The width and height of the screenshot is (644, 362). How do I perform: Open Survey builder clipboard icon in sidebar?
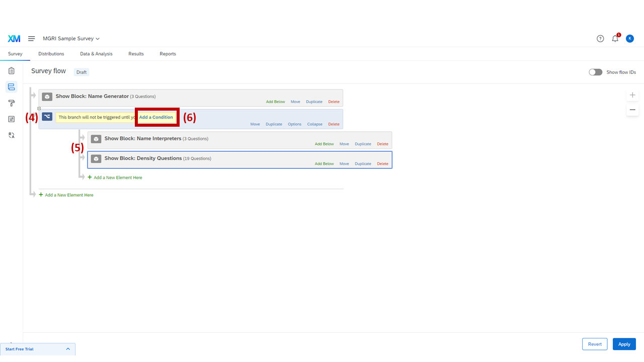(x=12, y=71)
